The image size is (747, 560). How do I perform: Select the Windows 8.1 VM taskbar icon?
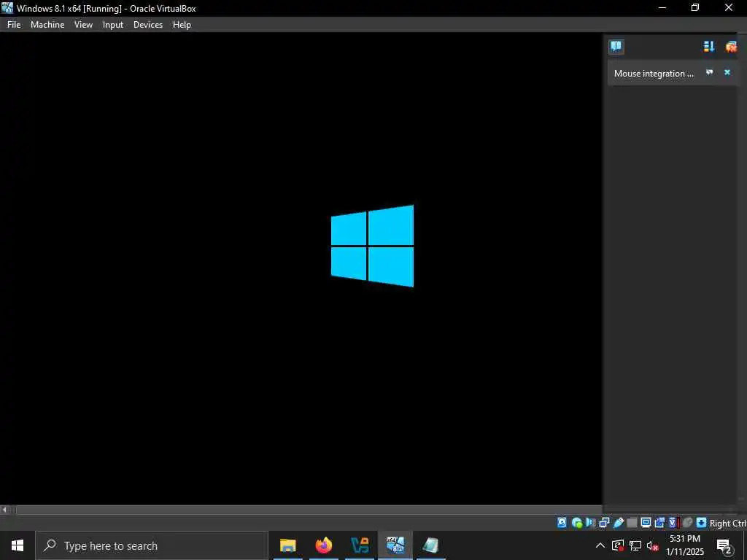pos(395,545)
